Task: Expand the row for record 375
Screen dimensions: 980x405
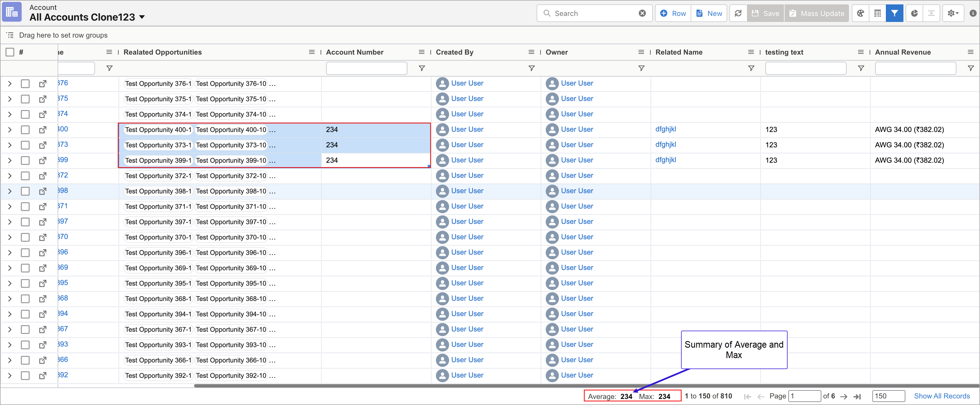Action: click(x=10, y=99)
